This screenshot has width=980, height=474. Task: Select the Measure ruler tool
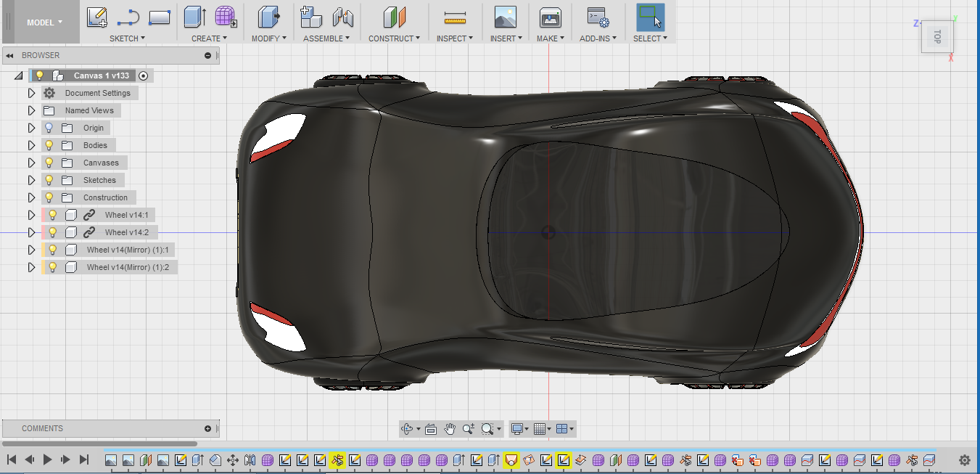tap(455, 17)
